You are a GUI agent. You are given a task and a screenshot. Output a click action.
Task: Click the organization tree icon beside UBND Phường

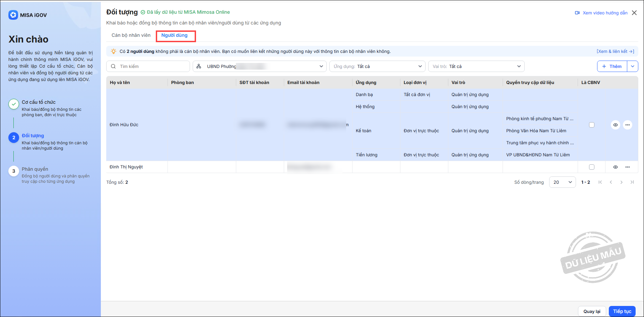coord(199,66)
